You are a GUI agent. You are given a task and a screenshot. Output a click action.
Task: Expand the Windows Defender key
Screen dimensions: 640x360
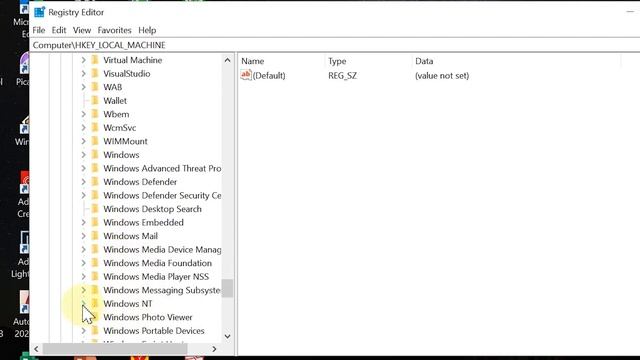[x=83, y=182]
